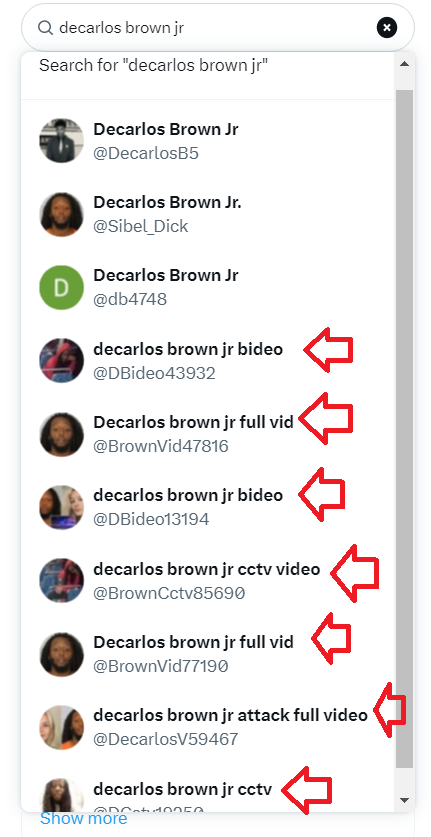This screenshot has width=431, height=837.
Task: Select the @DBideo43932 account result
Action: [x=208, y=360]
